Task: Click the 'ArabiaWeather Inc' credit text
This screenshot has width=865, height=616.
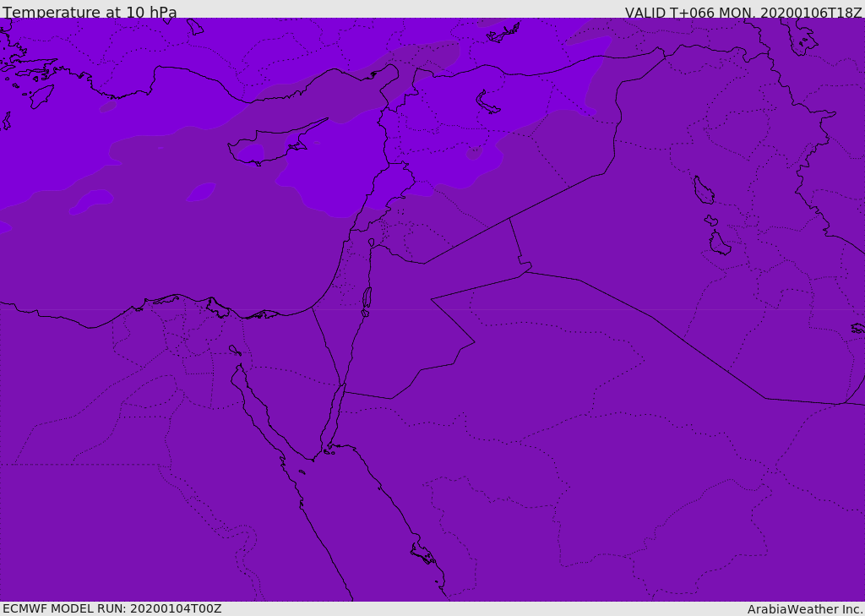Action: point(805,609)
